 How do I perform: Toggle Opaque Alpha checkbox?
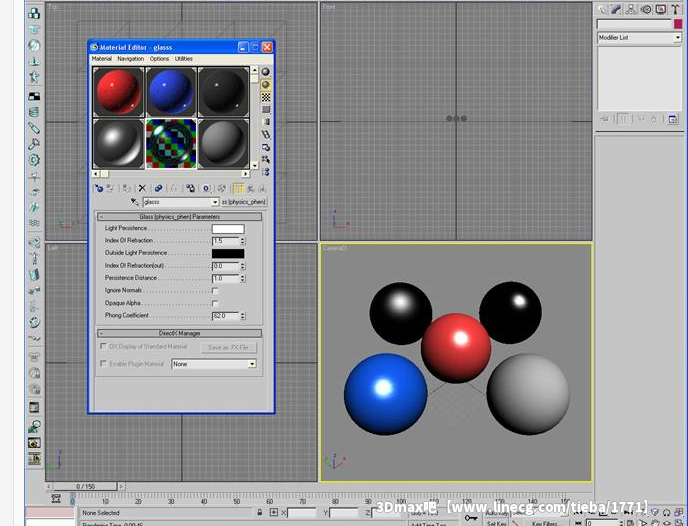215,303
